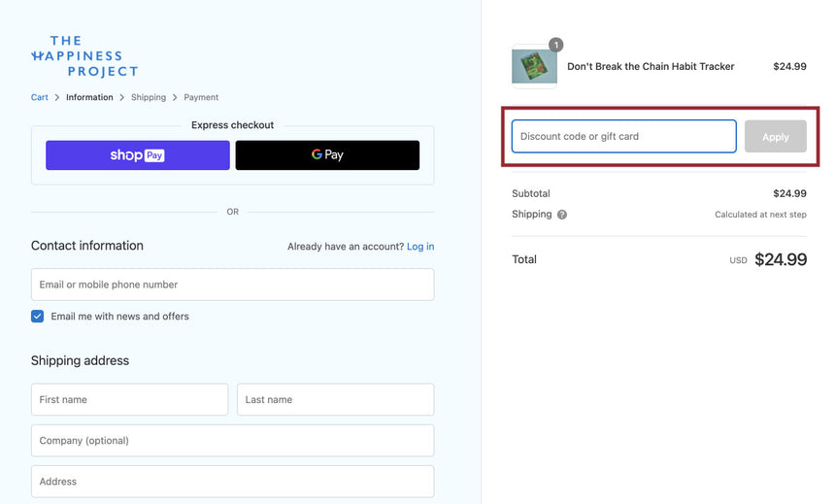The width and height of the screenshot is (835, 504).
Task: Uncheck Email me with news and offers
Action: pyautogui.click(x=37, y=317)
